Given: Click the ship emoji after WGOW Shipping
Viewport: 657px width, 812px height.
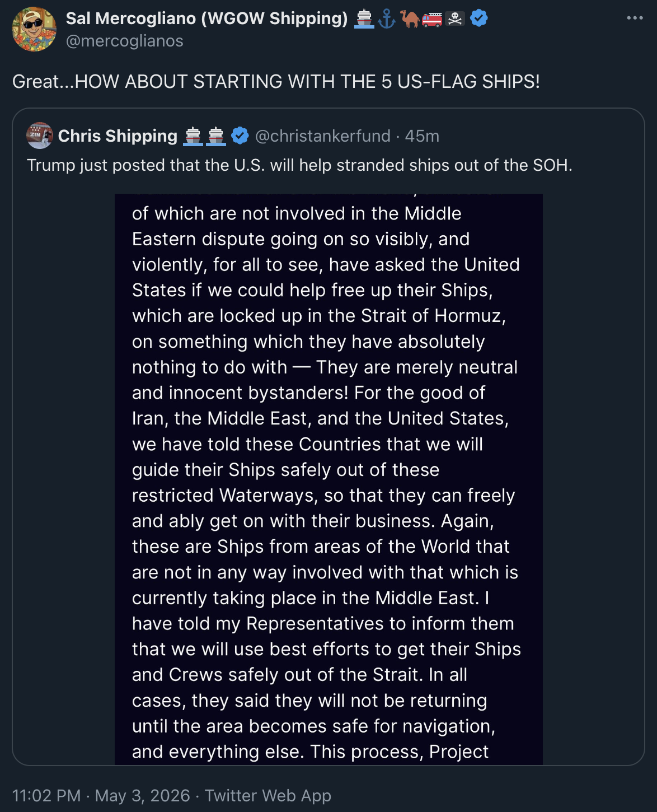Looking at the screenshot, I should pyautogui.click(x=364, y=19).
